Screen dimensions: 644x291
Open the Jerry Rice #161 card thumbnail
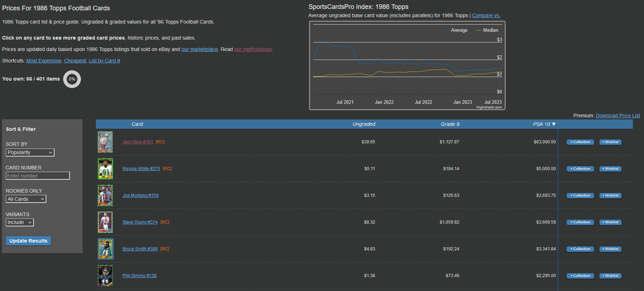click(x=105, y=142)
